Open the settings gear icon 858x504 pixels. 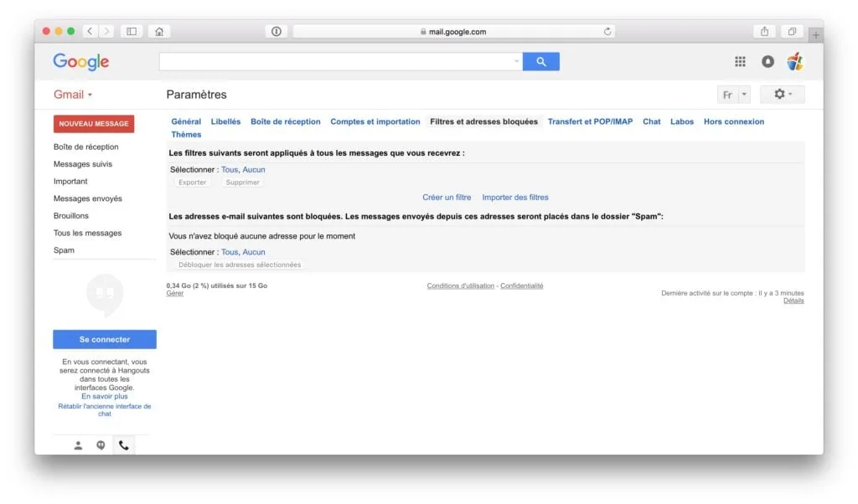click(x=778, y=94)
